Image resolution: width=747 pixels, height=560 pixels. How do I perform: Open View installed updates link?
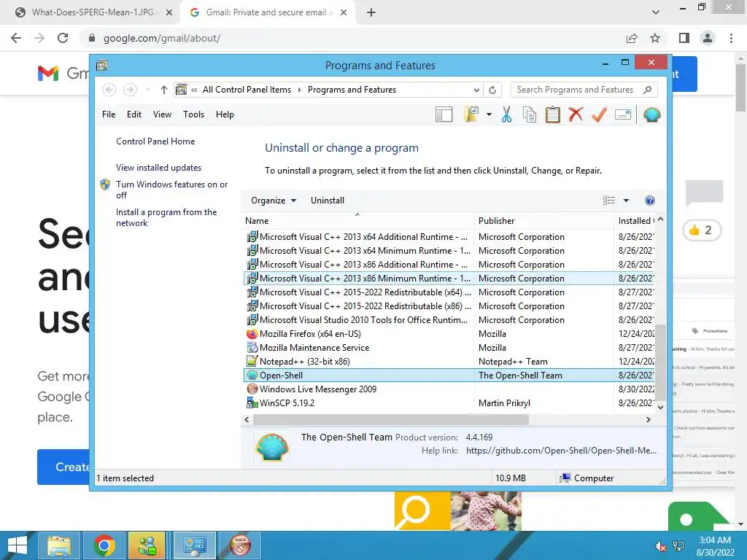[158, 168]
